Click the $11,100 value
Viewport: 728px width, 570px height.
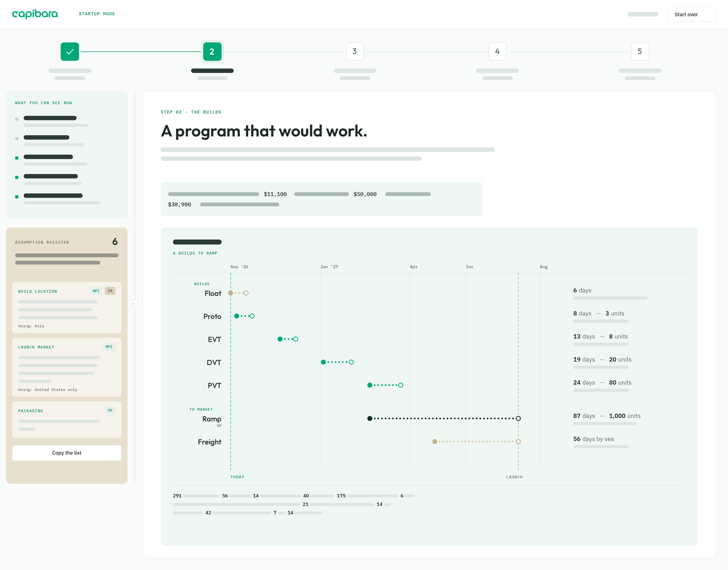[x=275, y=194]
